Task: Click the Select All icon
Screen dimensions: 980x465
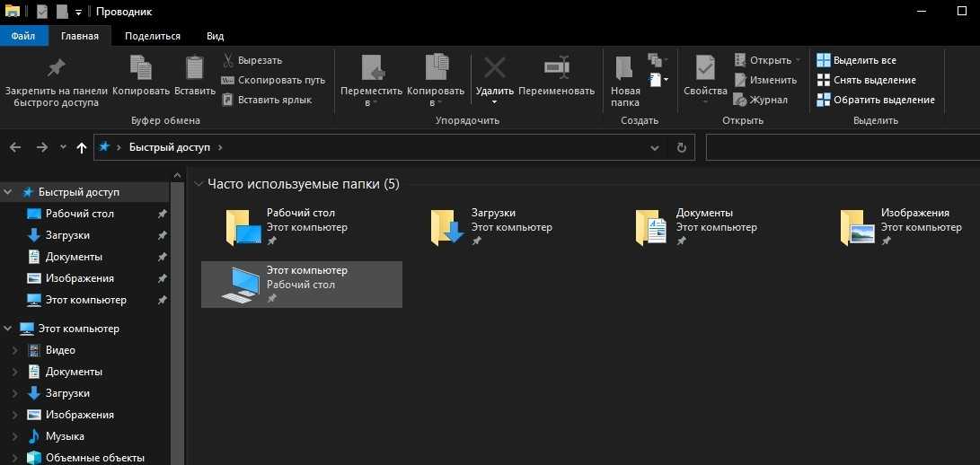Action: click(823, 60)
